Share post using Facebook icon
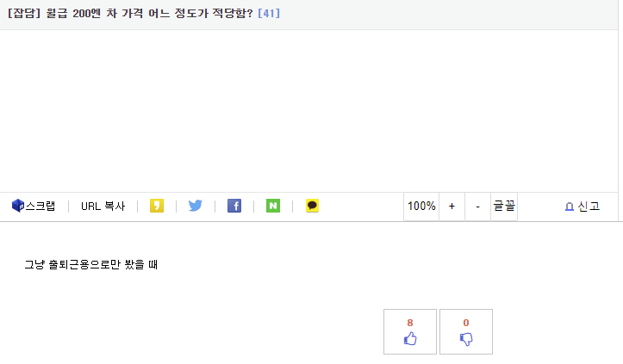Screen dimensions: 623x364 (234, 206)
